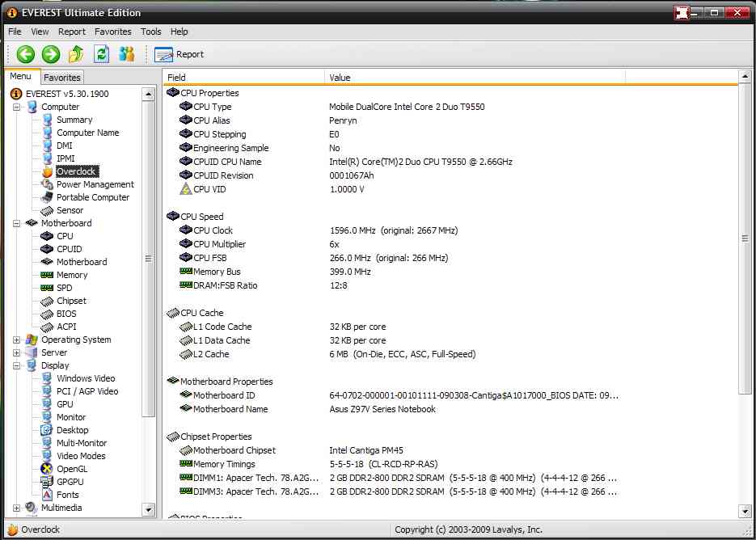Select the Fonts icon in tree
The image size is (756, 540).
47,495
